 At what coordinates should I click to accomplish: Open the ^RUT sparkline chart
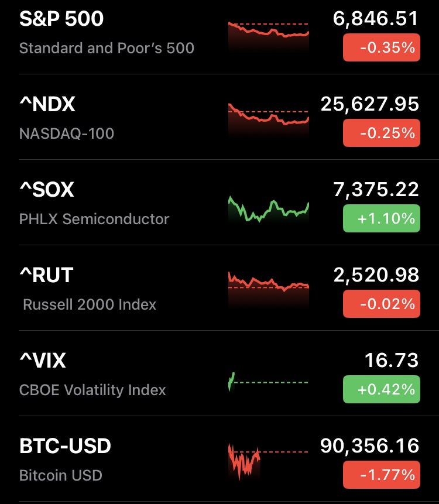coord(268,286)
